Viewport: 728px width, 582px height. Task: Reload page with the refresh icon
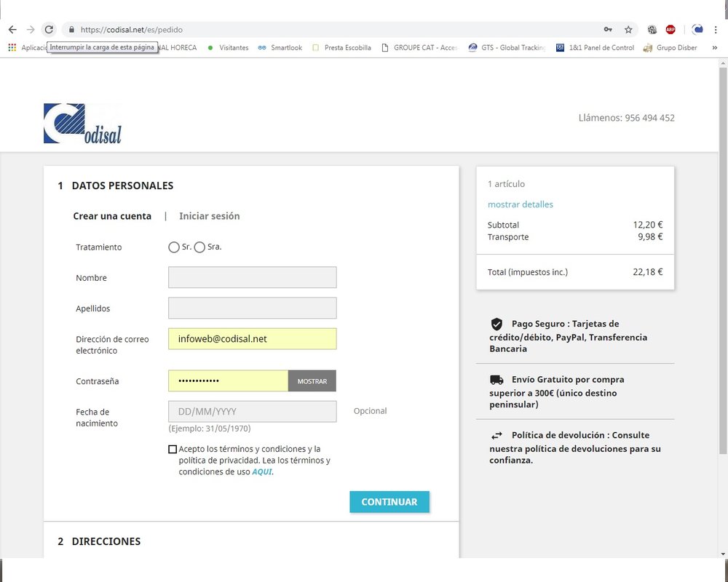[49, 30]
